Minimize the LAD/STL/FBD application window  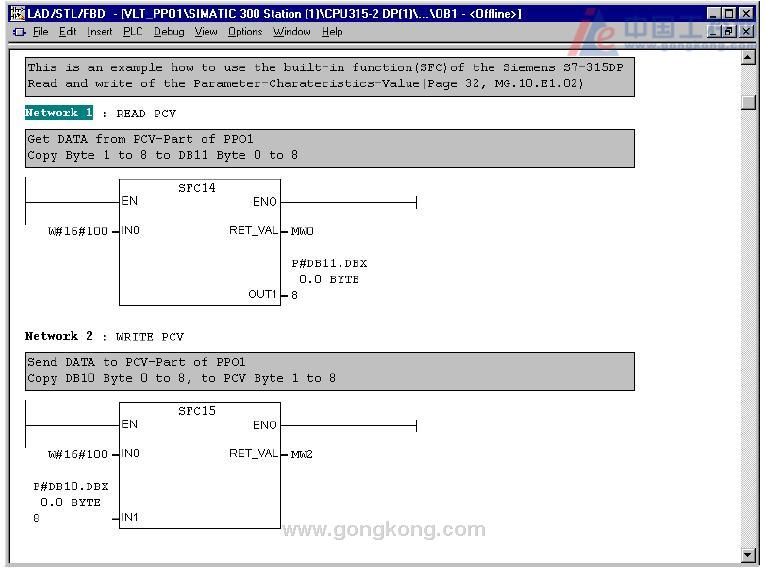pos(714,13)
